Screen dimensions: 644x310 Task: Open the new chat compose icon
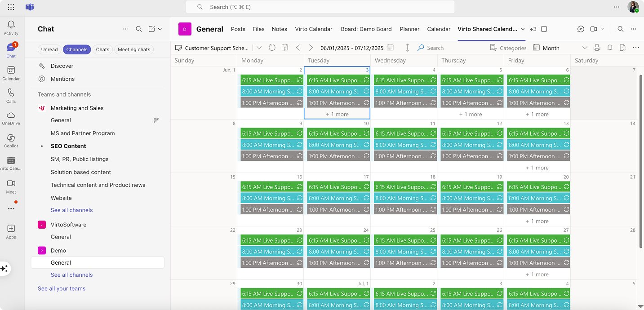tap(152, 29)
